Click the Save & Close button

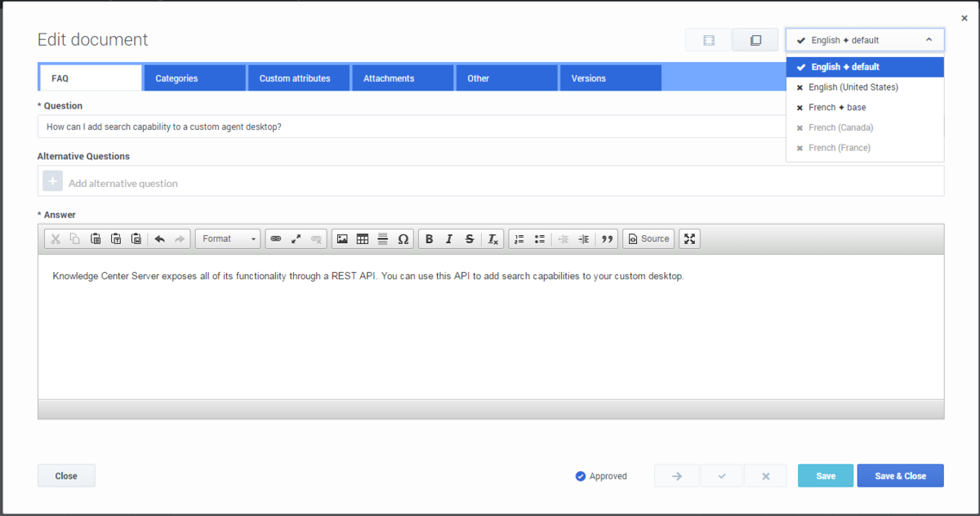(x=900, y=476)
